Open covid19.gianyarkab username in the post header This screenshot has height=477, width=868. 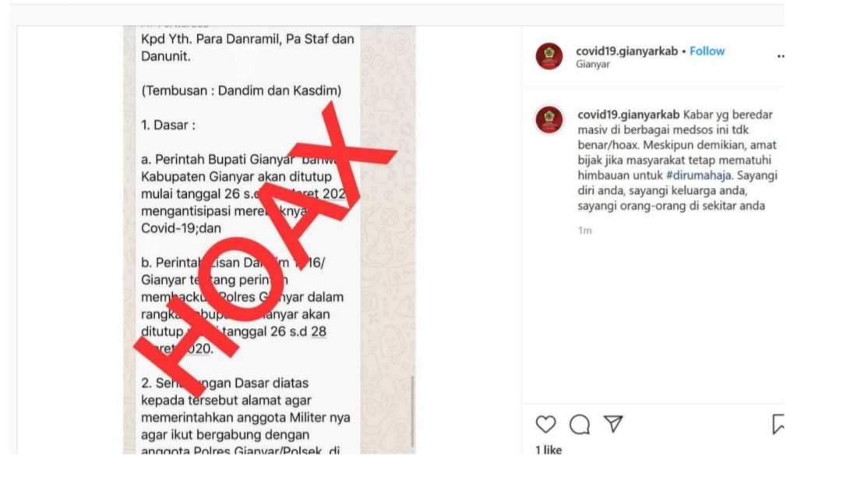626,51
